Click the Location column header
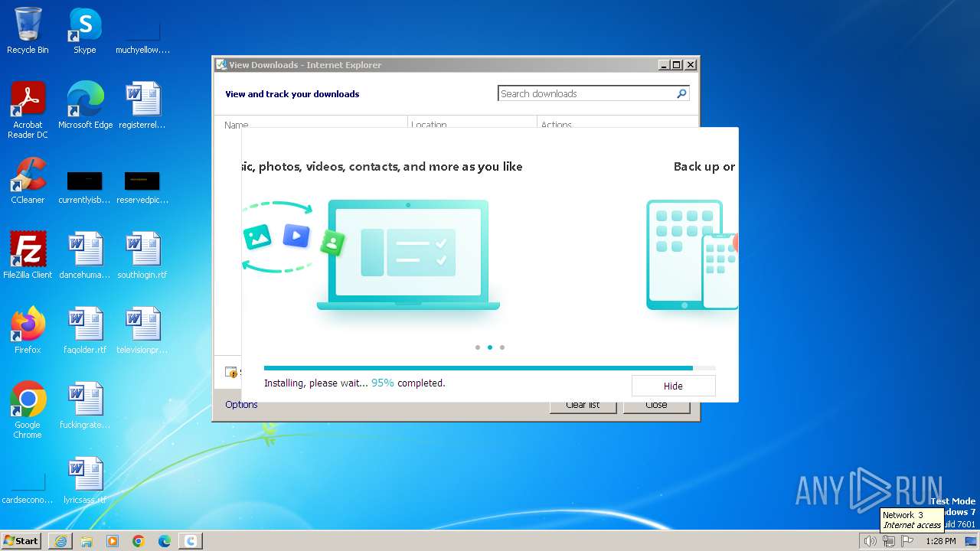This screenshot has width=980, height=551. point(472,123)
